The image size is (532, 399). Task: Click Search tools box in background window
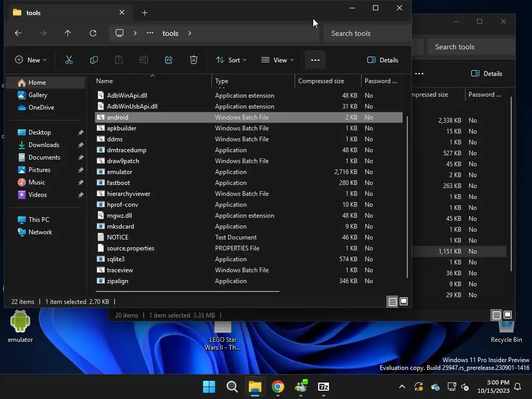(470, 47)
